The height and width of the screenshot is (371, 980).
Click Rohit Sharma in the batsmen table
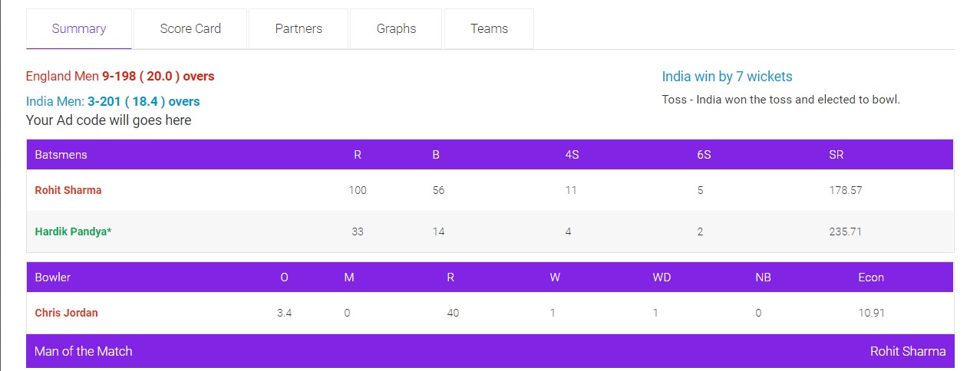tap(68, 190)
